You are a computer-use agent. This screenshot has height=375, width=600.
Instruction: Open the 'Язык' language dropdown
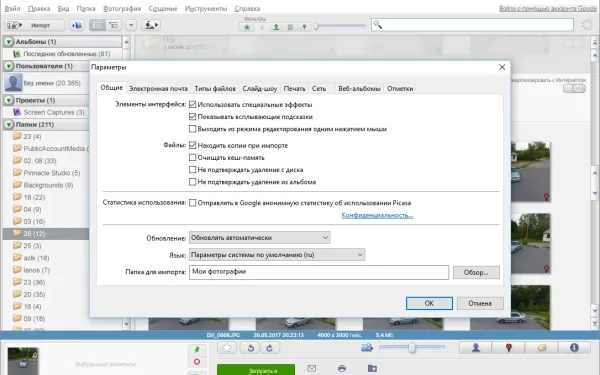[277, 254]
